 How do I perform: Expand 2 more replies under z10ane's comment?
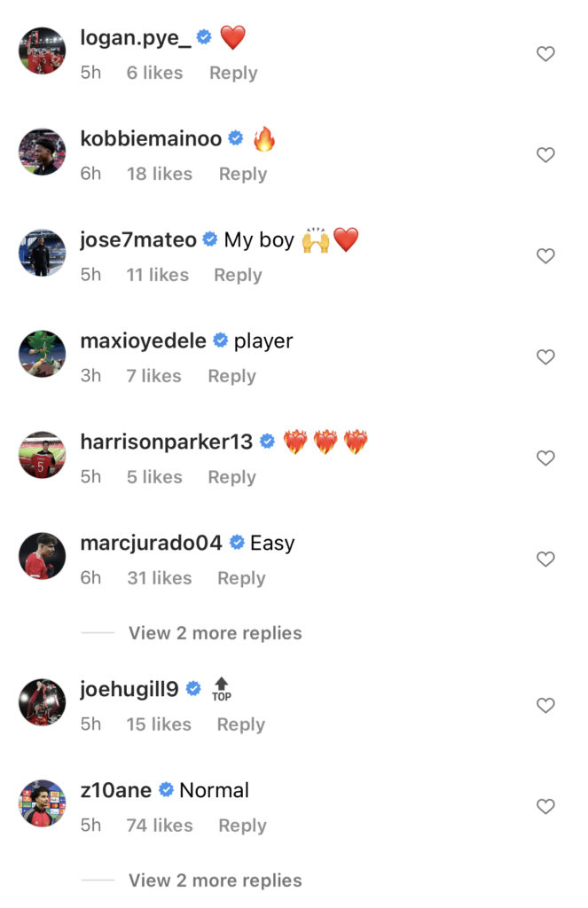pos(215,881)
